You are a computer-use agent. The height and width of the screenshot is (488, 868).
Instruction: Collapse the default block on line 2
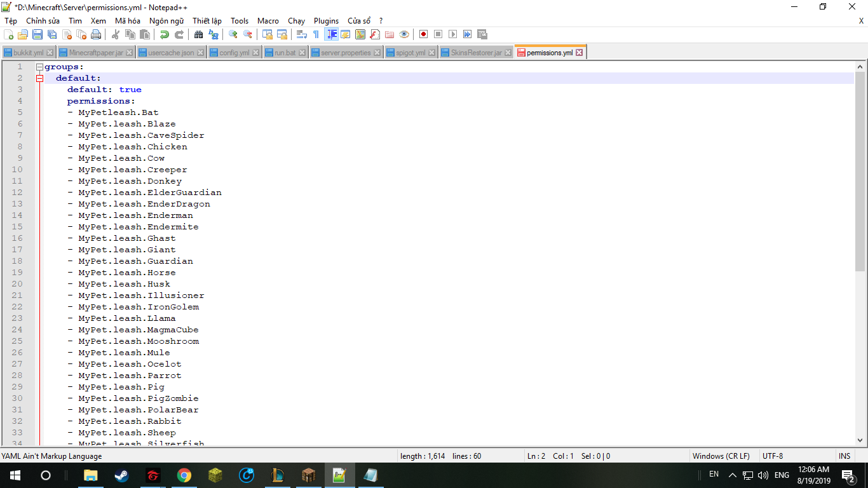pyautogui.click(x=39, y=78)
